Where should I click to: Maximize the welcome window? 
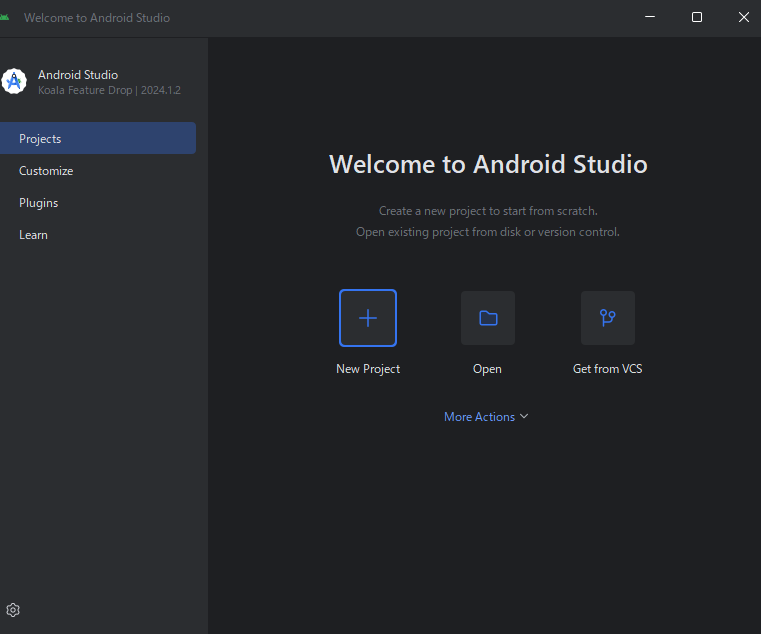coord(697,17)
